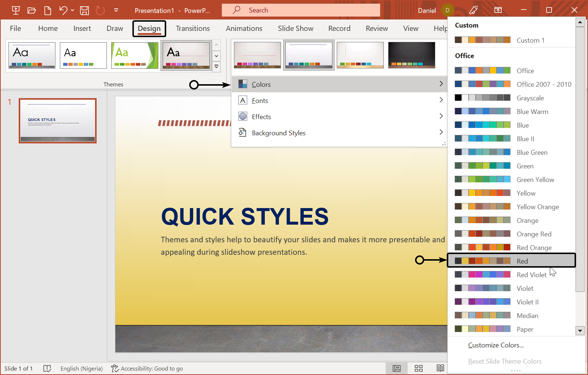
Task: Switch to Slide Sorter view
Action: click(x=418, y=368)
